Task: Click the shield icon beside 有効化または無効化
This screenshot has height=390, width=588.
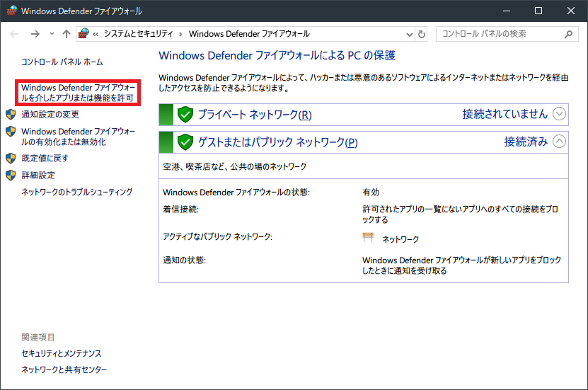Action: (x=11, y=132)
